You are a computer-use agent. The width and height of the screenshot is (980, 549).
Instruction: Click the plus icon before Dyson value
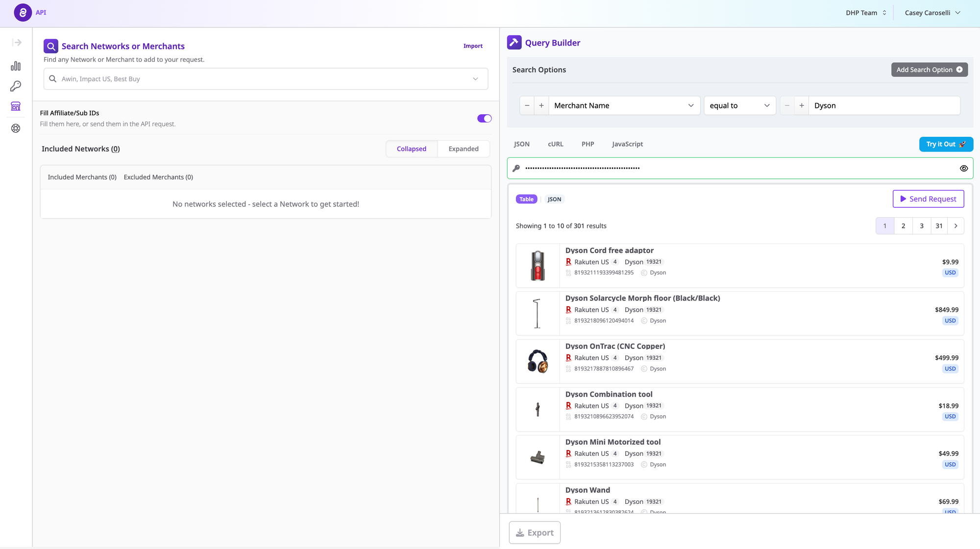[802, 106]
